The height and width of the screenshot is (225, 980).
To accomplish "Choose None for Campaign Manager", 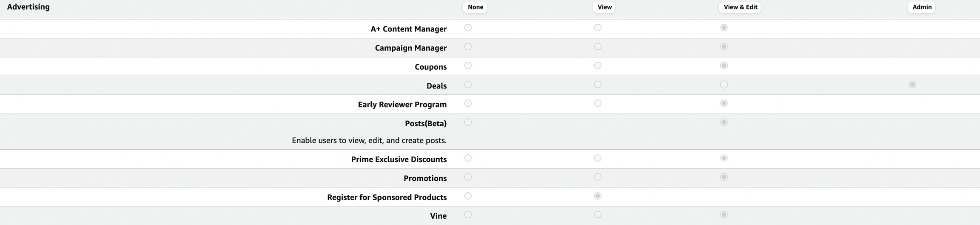I will (x=468, y=47).
